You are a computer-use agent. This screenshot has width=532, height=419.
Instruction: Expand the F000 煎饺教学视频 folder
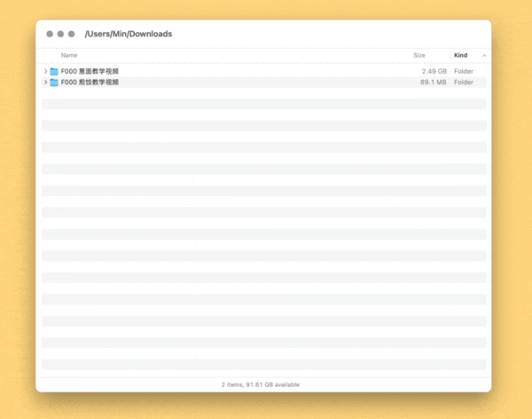coord(45,83)
